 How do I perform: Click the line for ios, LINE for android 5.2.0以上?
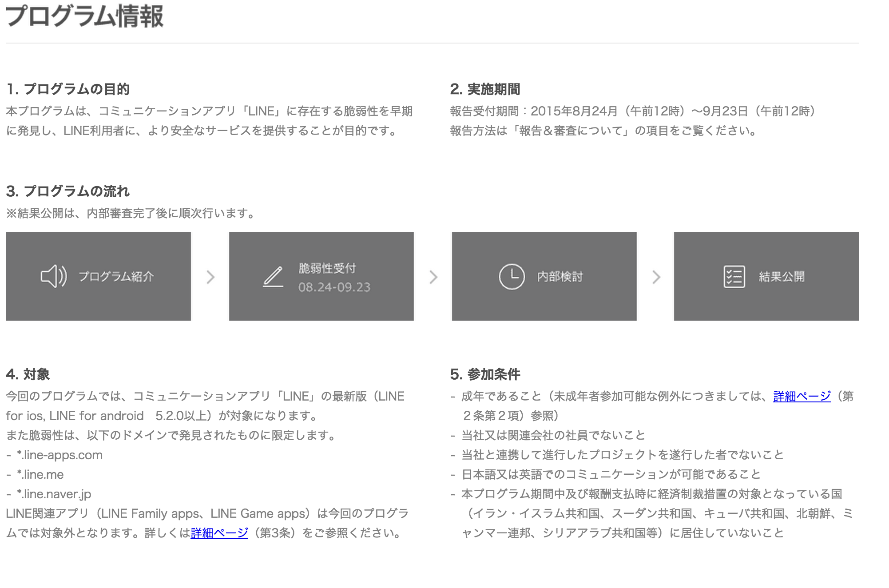[x=163, y=416]
